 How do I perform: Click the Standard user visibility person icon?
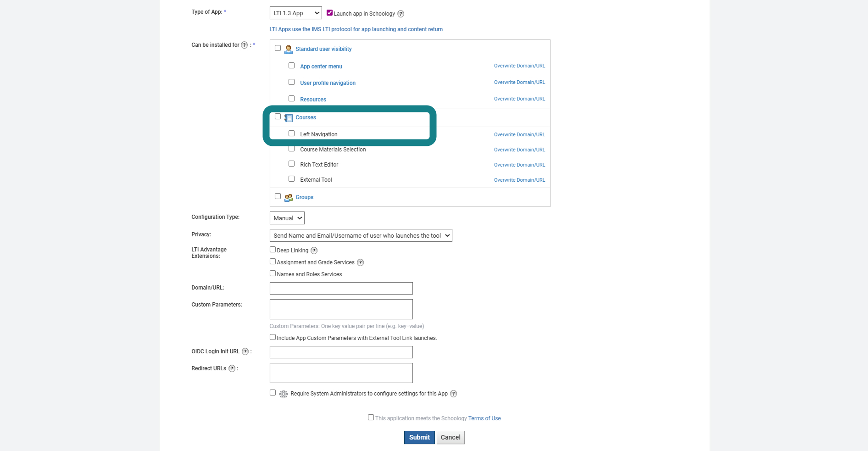click(289, 49)
